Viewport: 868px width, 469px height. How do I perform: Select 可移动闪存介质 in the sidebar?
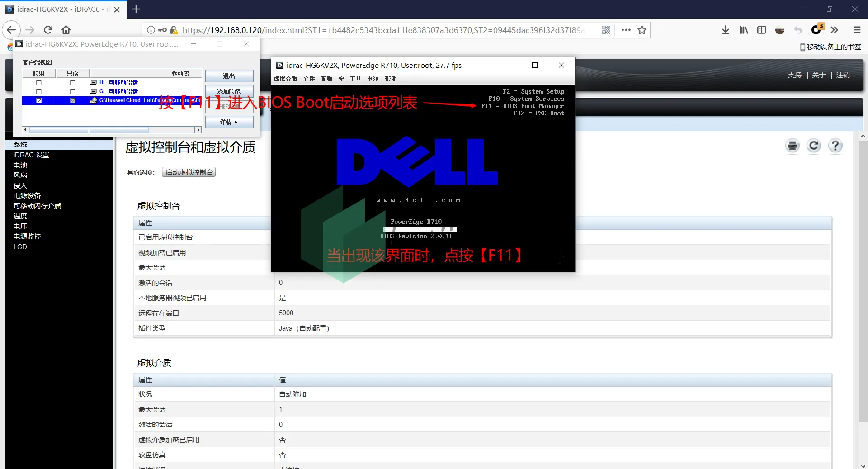click(x=38, y=206)
